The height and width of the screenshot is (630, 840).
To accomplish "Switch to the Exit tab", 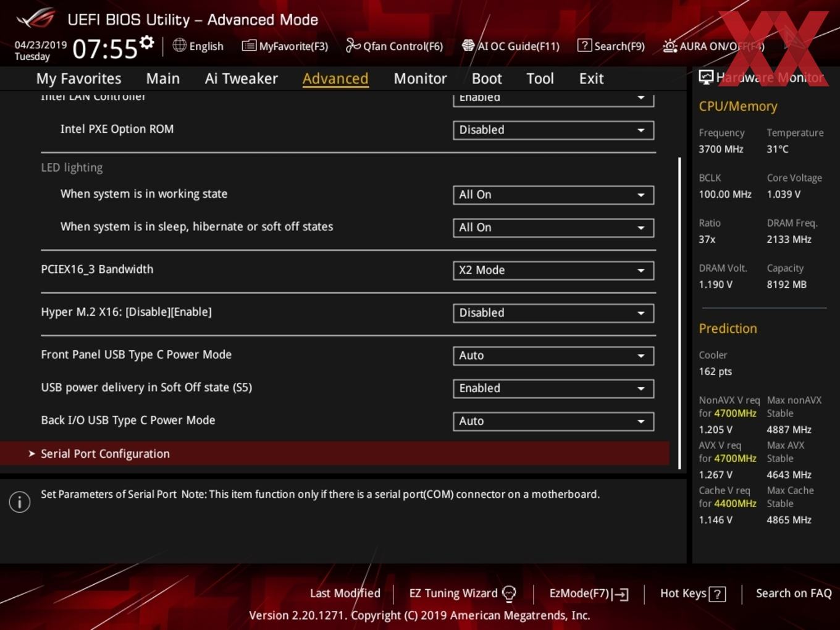I will (x=591, y=78).
